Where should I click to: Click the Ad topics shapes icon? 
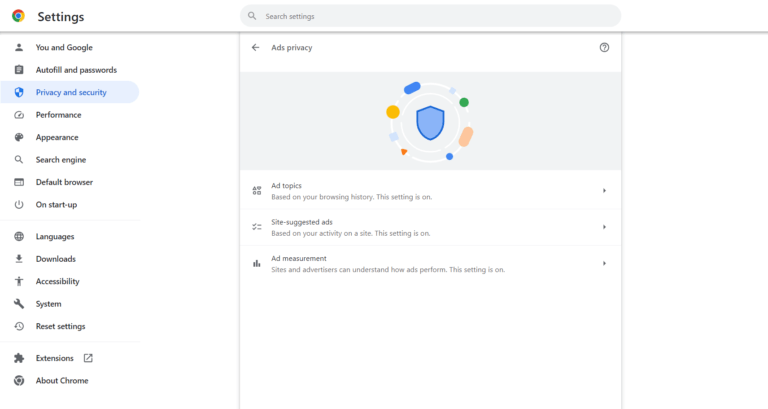pos(257,191)
